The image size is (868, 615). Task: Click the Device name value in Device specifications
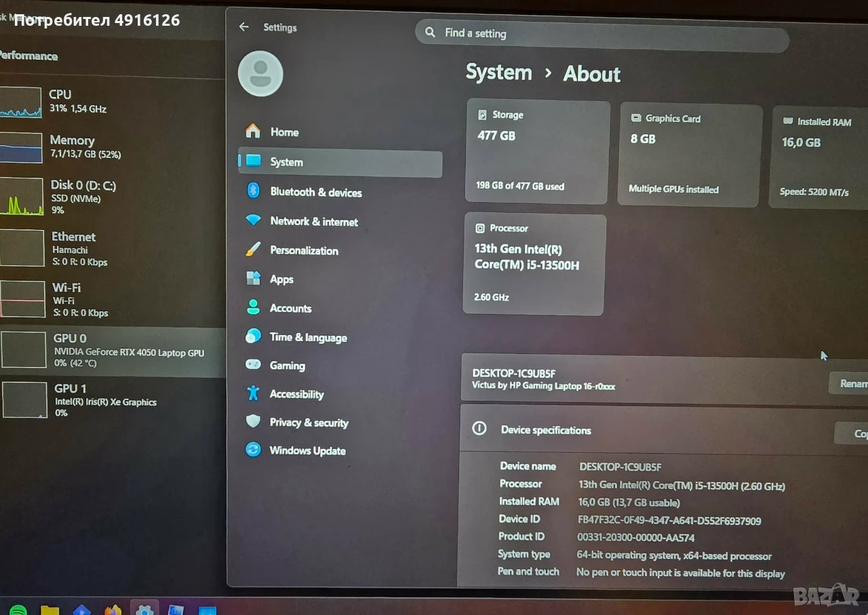620,467
